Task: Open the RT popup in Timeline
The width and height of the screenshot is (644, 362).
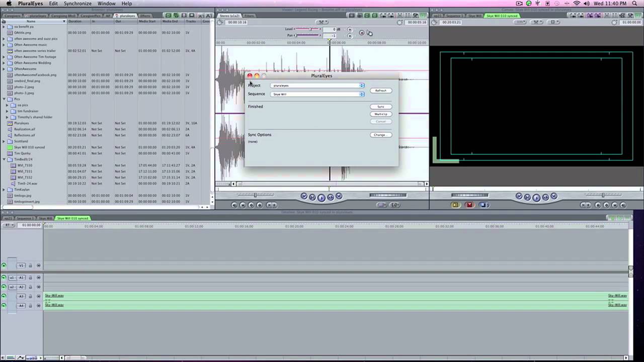Action: [x=8, y=225]
